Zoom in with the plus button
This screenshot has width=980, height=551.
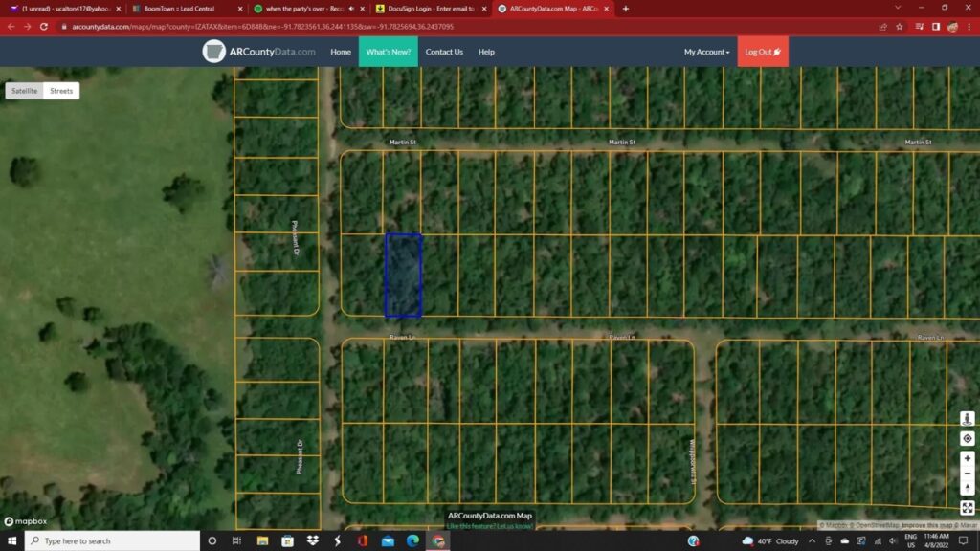pos(968,458)
